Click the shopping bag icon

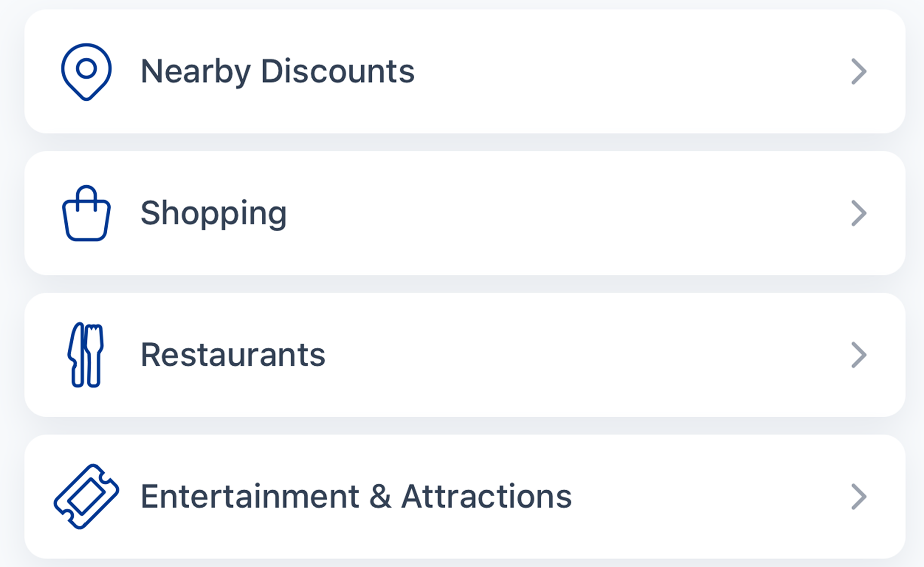[86, 214]
